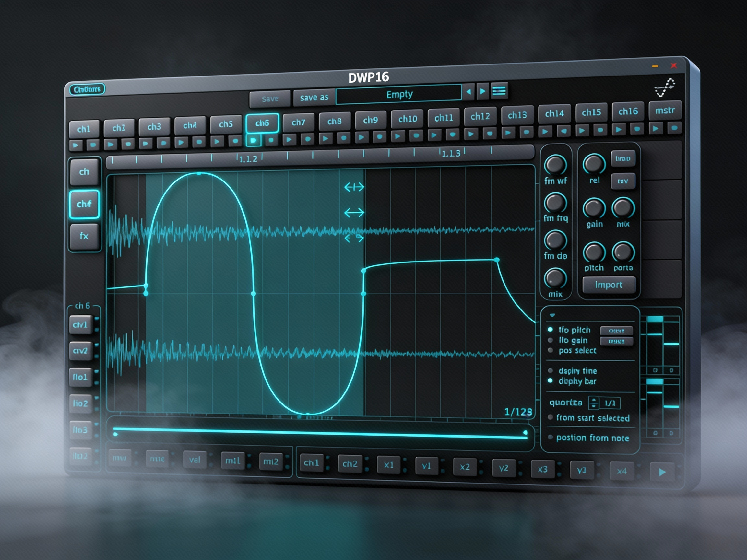Viewport: 747px width, 560px height.
Task: Click the import button
Action: (609, 285)
